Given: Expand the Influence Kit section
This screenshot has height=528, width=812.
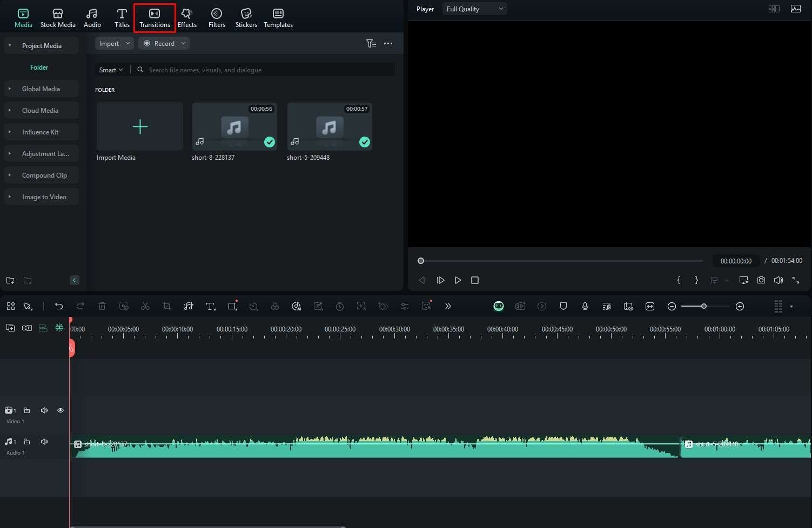Looking at the screenshot, I should coord(10,132).
